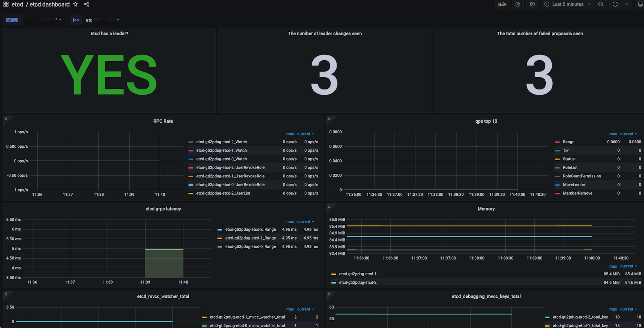Toggle etcd-gti2pdug-etcd-2_Watch series visibility
The height and width of the screenshot is (328, 644).
pyautogui.click(x=221, y=142)
